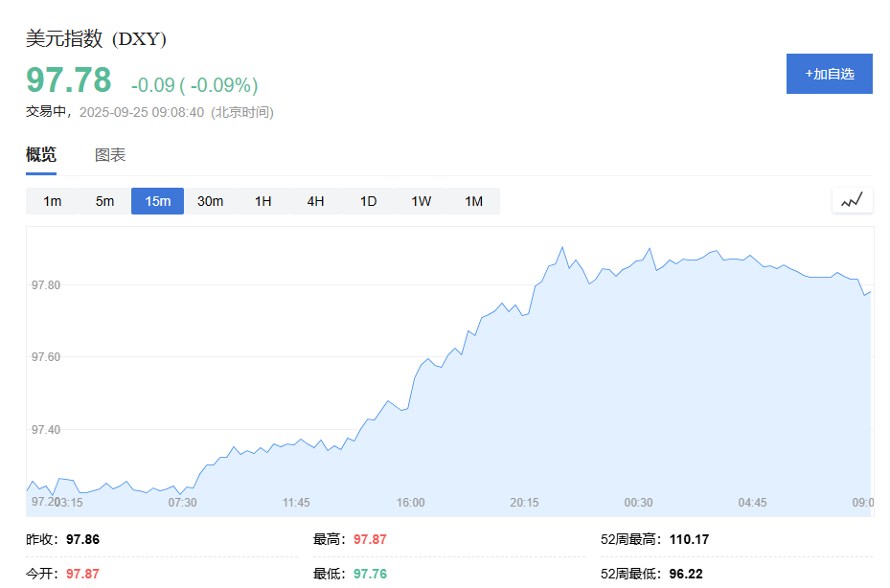Select the 概览 tab
The image size is (890, 588).
pos(40,154)
